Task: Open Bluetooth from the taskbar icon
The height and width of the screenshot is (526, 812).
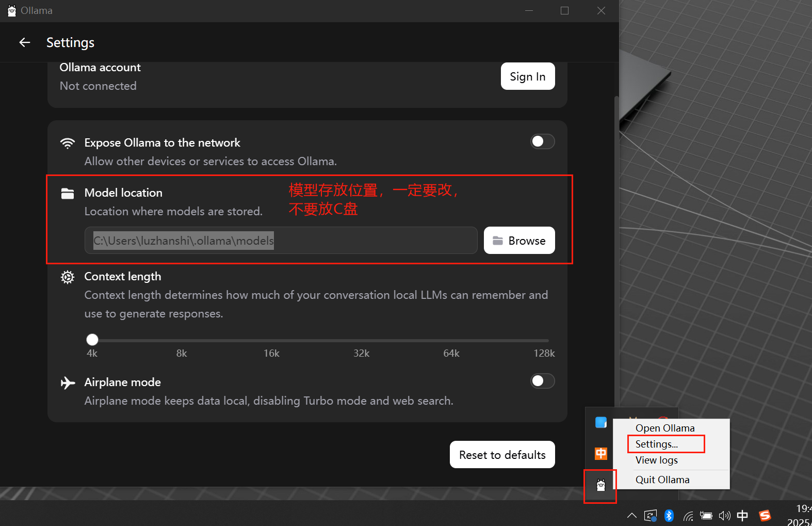Action: [x=669, y=515]
